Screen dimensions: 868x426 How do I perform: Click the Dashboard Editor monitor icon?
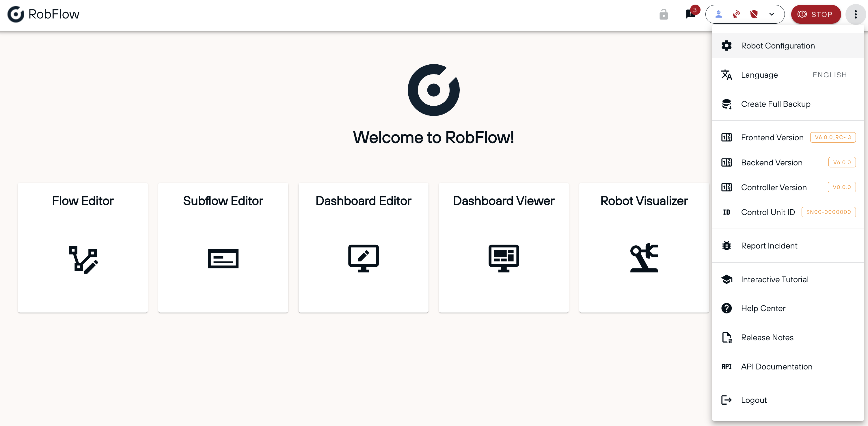pos(363,258)
